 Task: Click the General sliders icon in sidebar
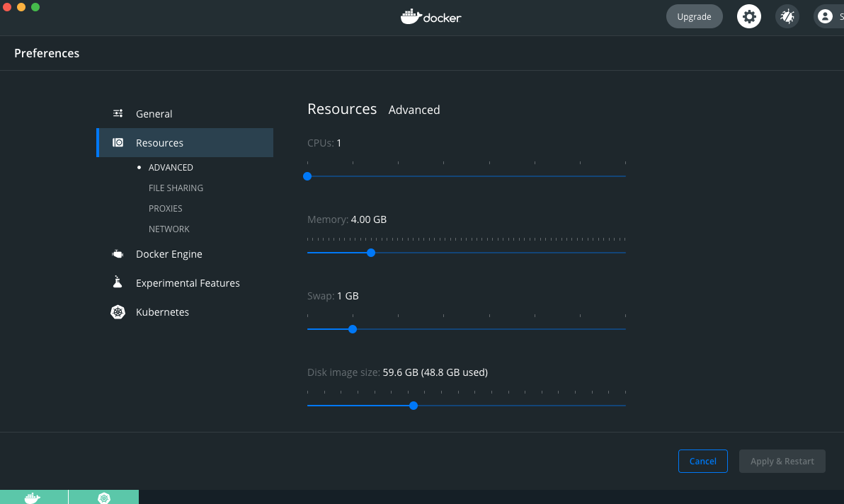click(x=118, y=113)
